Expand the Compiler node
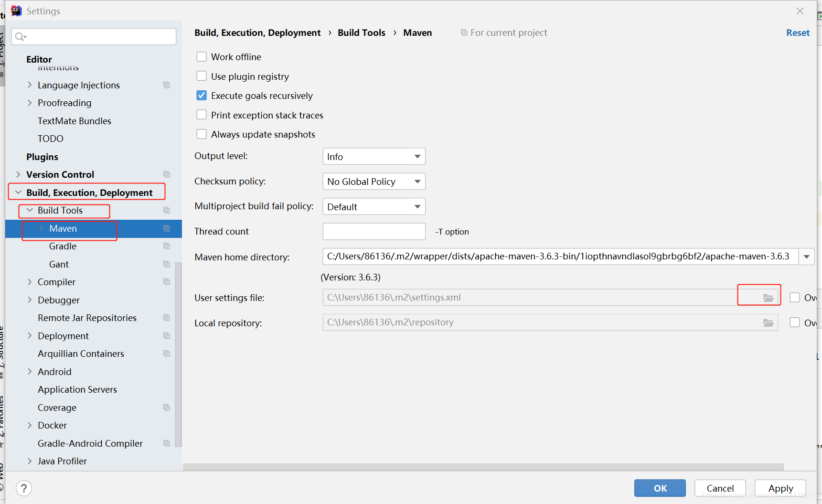Image resolution: width=822 pixels, height=504 pixels. pos(30,282)
